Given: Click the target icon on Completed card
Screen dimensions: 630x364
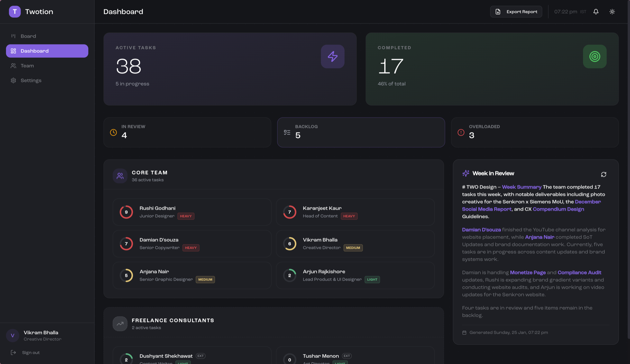Looking at the screenshot, I should point(595,56).
